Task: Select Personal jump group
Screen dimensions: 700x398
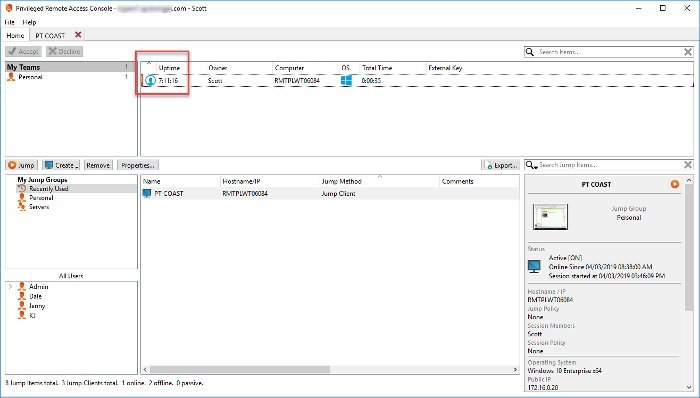Action: click(x=41, y=198)
